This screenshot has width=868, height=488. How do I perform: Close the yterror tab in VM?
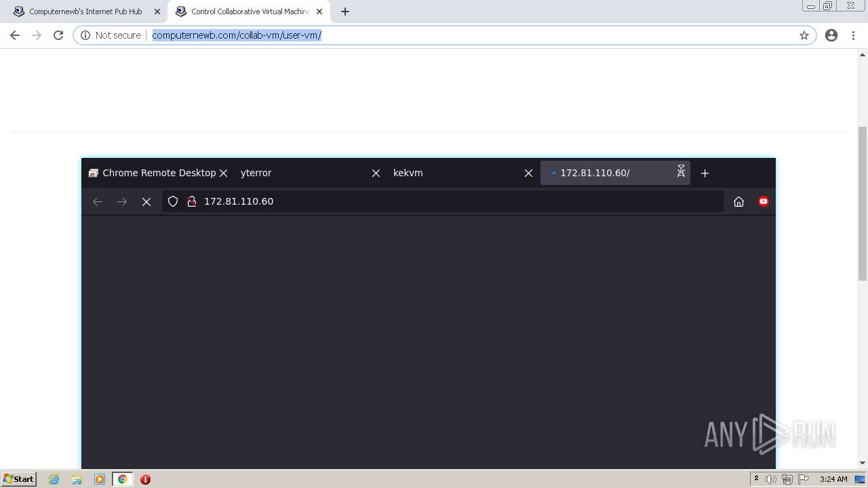pyautogui.click(x=376, y=173)
